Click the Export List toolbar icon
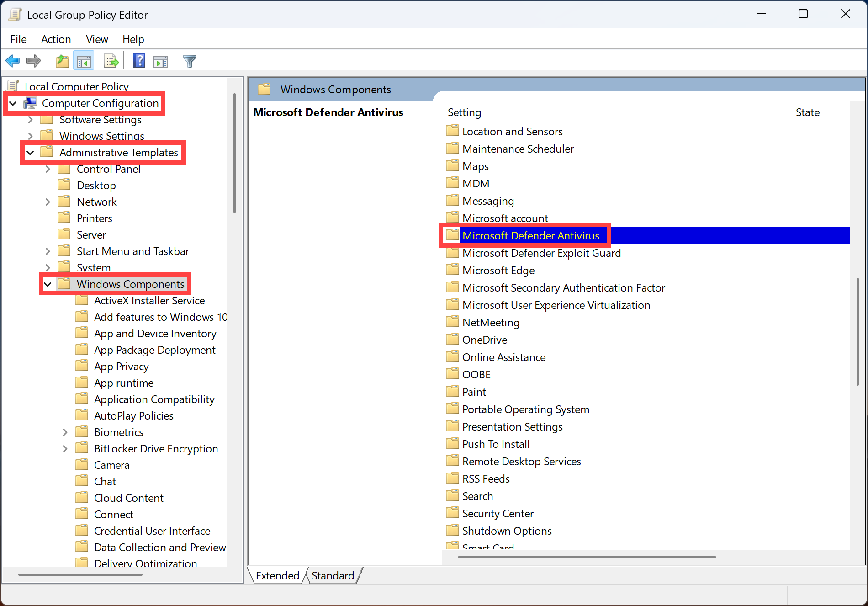The image size is (868, 606). (x=111, y=61)
